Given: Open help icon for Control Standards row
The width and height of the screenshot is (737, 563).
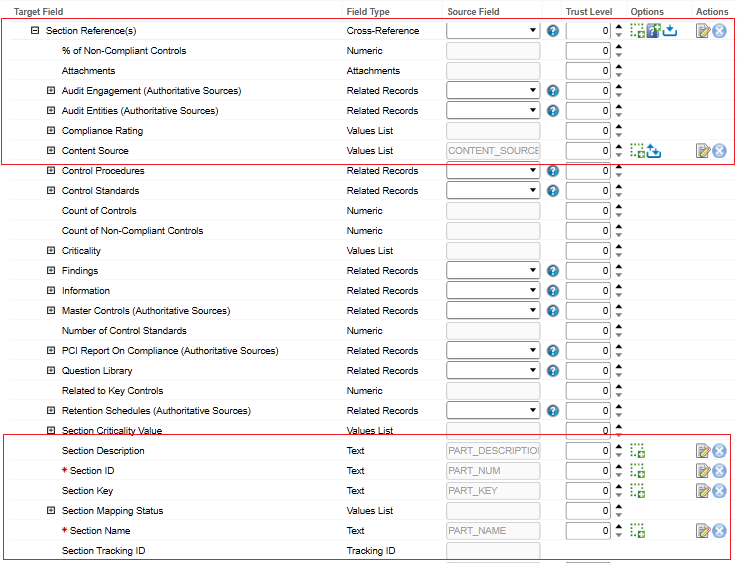Looking at the screenshot, I should (x=553, y=191).
